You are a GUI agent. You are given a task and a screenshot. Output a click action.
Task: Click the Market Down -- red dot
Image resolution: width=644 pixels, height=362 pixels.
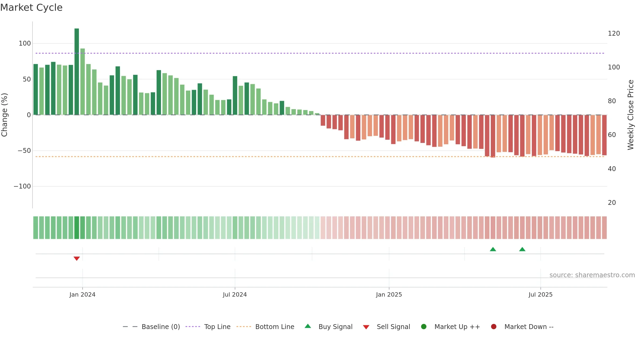(x=493, y=327)
